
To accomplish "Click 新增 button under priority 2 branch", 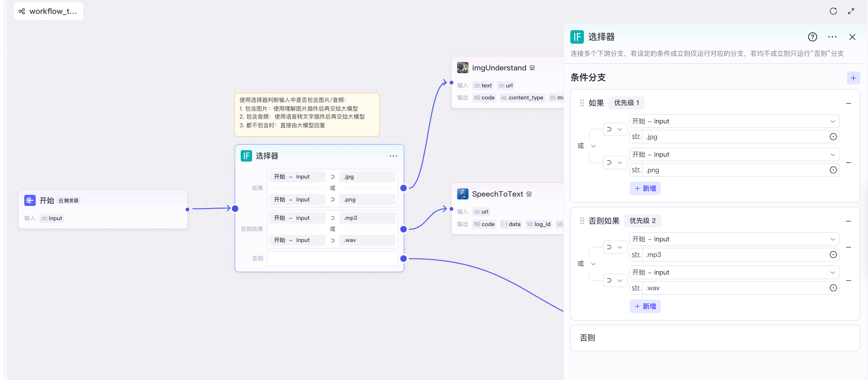I will click(645, 306).
